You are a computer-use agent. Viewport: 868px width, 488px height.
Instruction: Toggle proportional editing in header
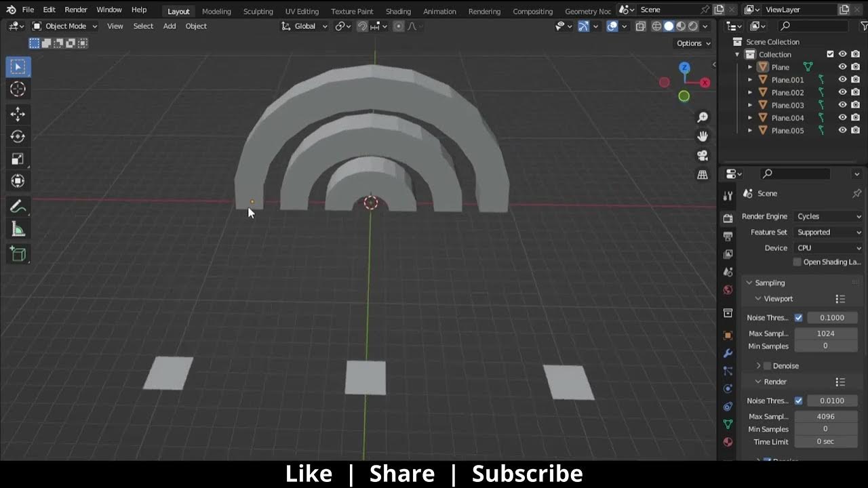tap(398, 26)
